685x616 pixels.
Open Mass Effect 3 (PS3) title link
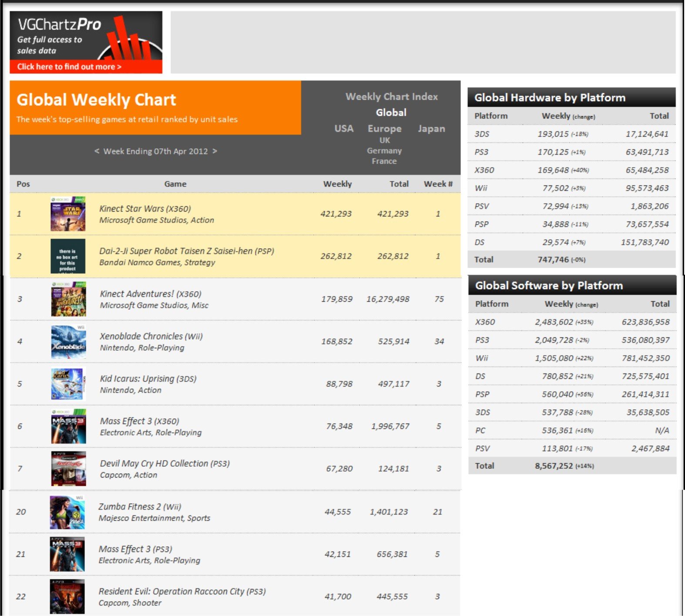pos(135,549)
